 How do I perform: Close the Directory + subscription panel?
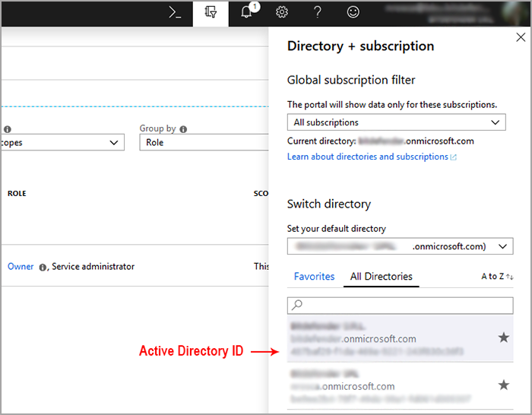(520, 37)
